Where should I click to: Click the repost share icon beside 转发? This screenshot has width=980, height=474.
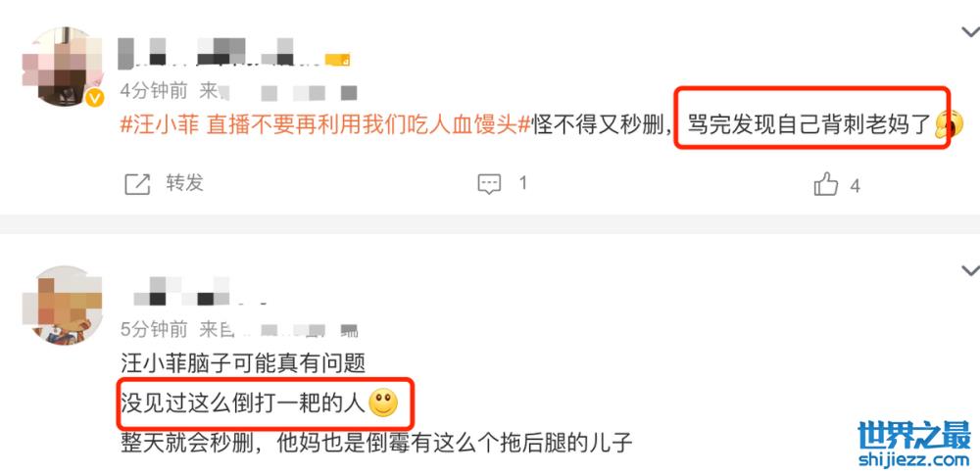point(137,184)
